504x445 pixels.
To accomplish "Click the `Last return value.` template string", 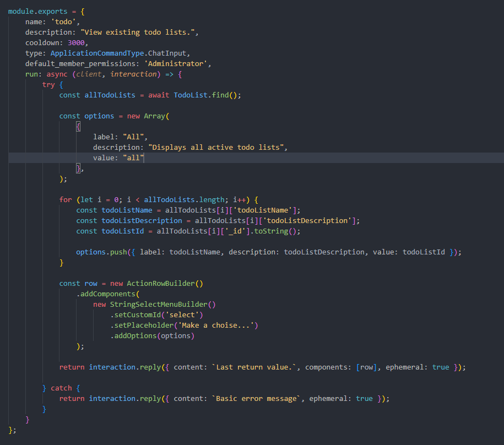I will point(256,367).
